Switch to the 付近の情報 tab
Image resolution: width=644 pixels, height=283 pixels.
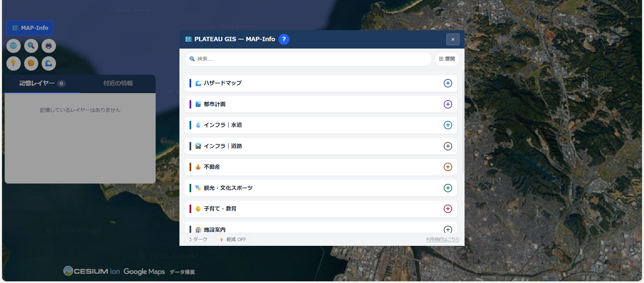118,83
